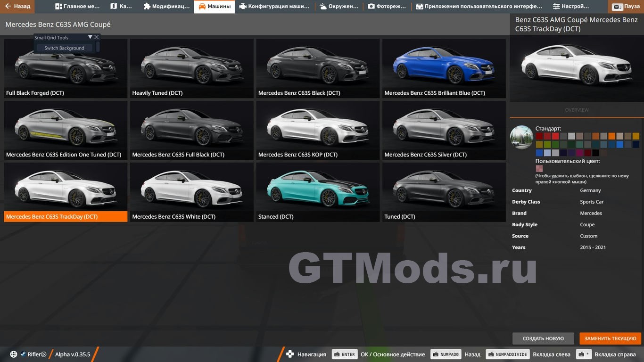Click the Alpha v.0.35.5 version label

[x=73, y=354]
